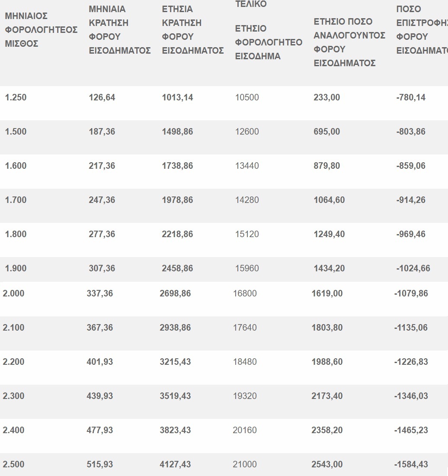Viewport: 448px width, 476px height.
Task: Select the 1.250 monthly salary cell
Action: tap(16, 97)
